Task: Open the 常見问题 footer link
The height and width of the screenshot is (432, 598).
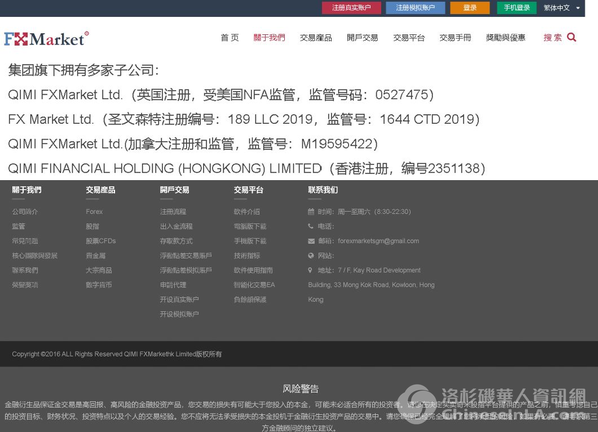Action: 25,241
